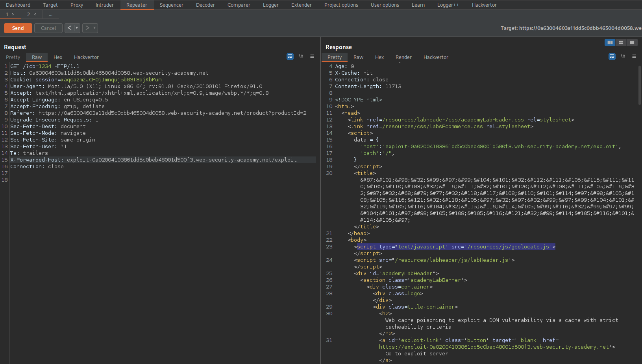Click the X-Cache: hit response header
642x364 pixels.
tap(354, 73)
